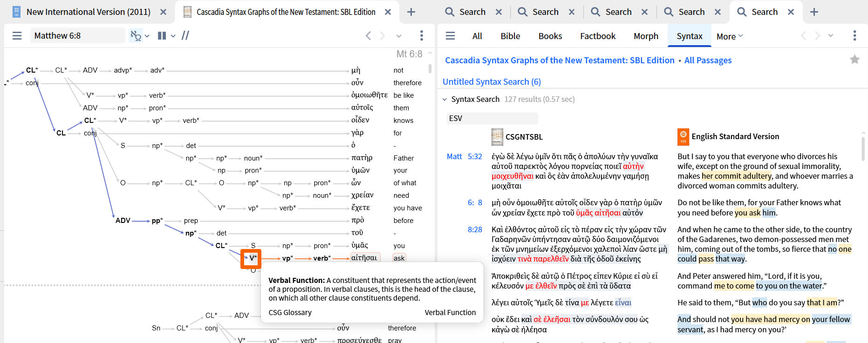Click the Cascadia Syntax Graphs tab icon

[187, 12]
